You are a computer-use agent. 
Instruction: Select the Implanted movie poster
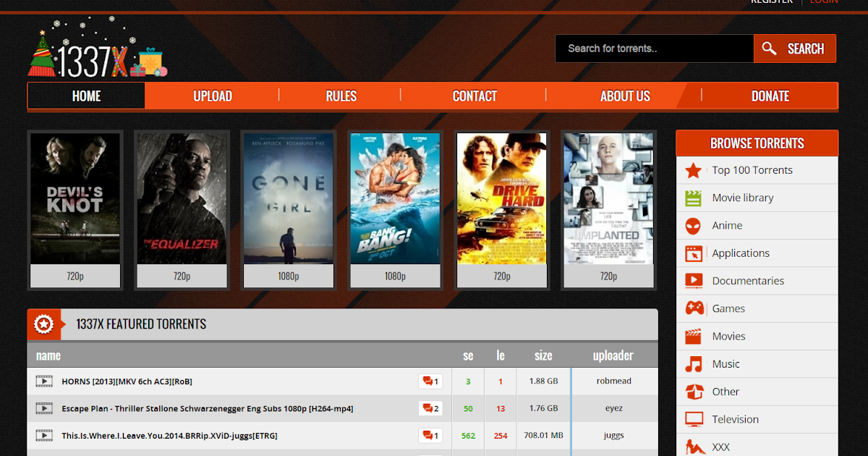click(608, 198)
